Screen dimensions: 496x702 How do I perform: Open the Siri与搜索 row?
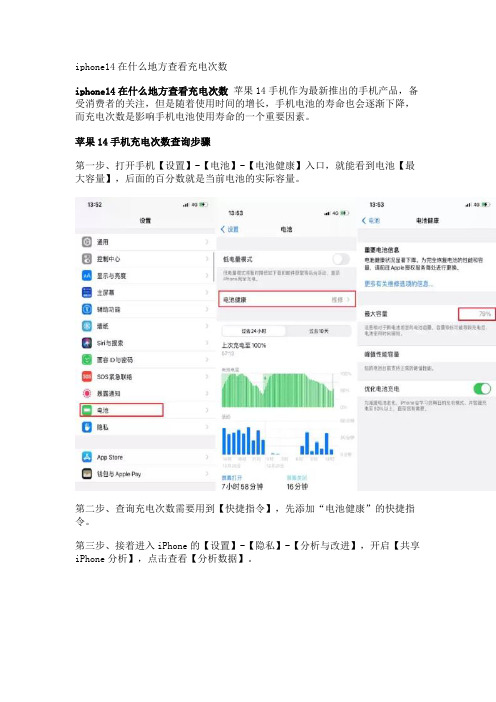click(145, 343)
